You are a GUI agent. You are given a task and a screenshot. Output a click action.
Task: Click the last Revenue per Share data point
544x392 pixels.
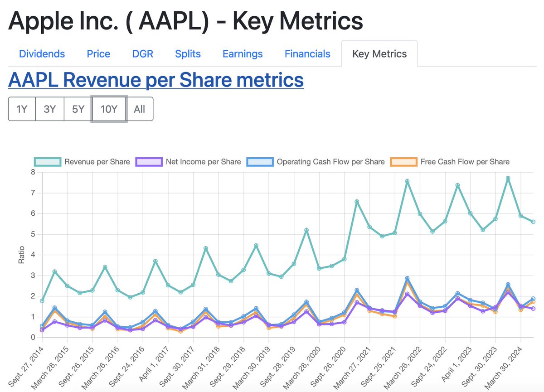tap(534, 222)
